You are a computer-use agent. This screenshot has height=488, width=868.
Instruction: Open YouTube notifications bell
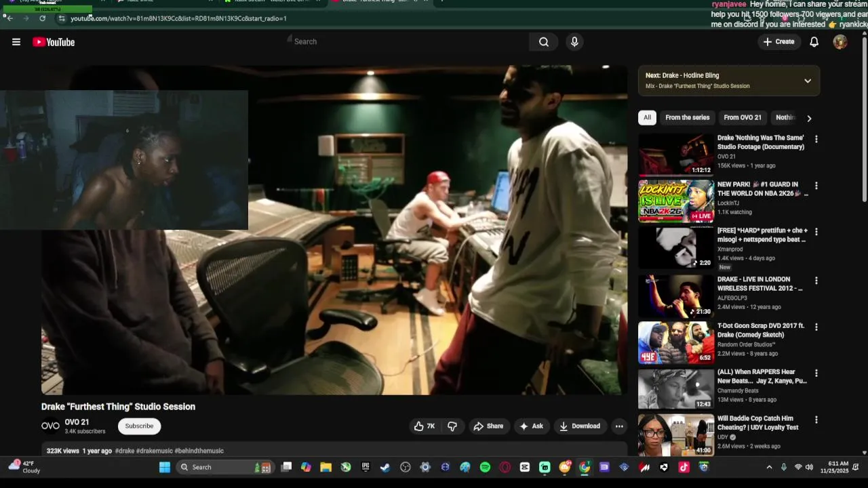point(814,42)
